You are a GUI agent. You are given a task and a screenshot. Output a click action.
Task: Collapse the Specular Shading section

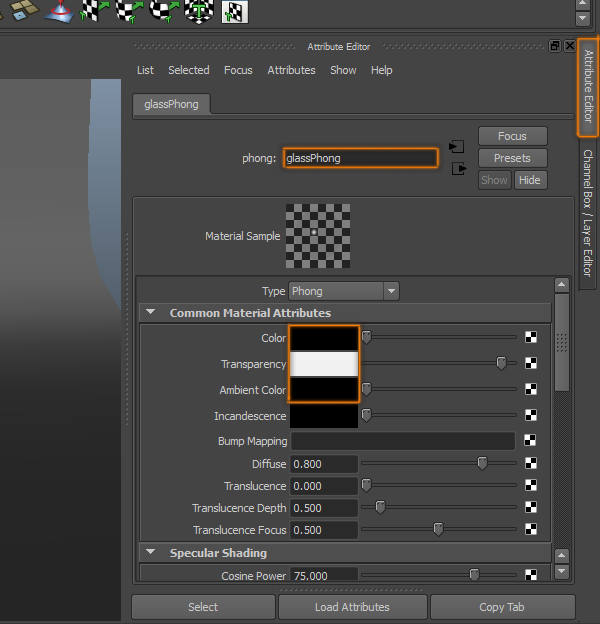coord(151,552)
